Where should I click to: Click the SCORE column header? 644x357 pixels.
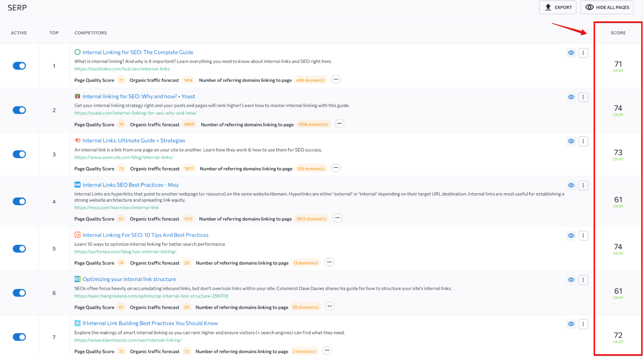tap(618, 33)
